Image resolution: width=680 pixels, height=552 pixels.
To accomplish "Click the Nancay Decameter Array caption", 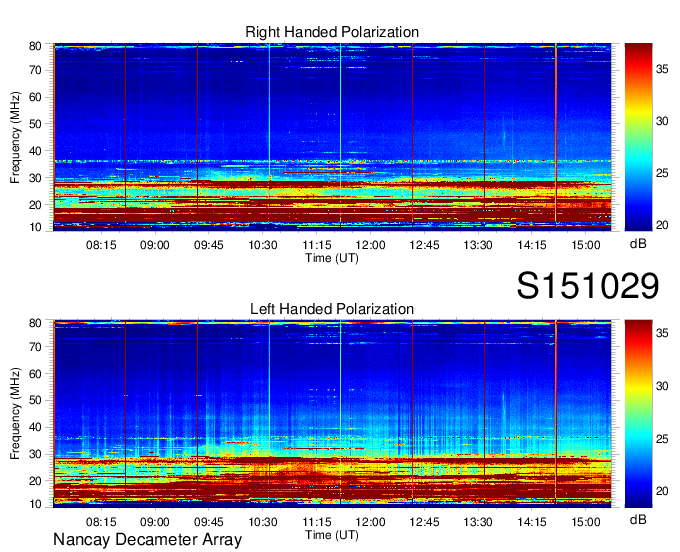I will pyautogui.click(x=147, y=540).
